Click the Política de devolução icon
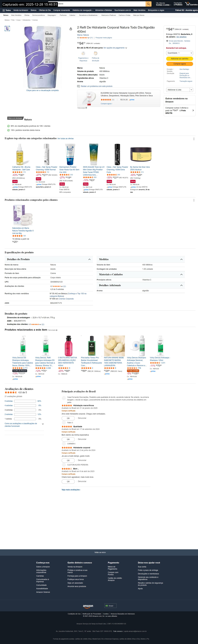The height and width of the screenshot is (644, 198). point(95,53)
